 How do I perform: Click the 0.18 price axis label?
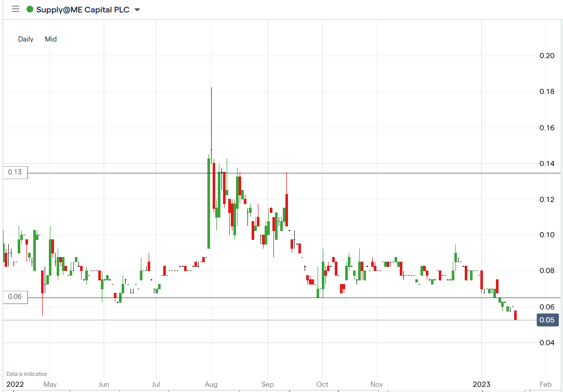point(547,91)
